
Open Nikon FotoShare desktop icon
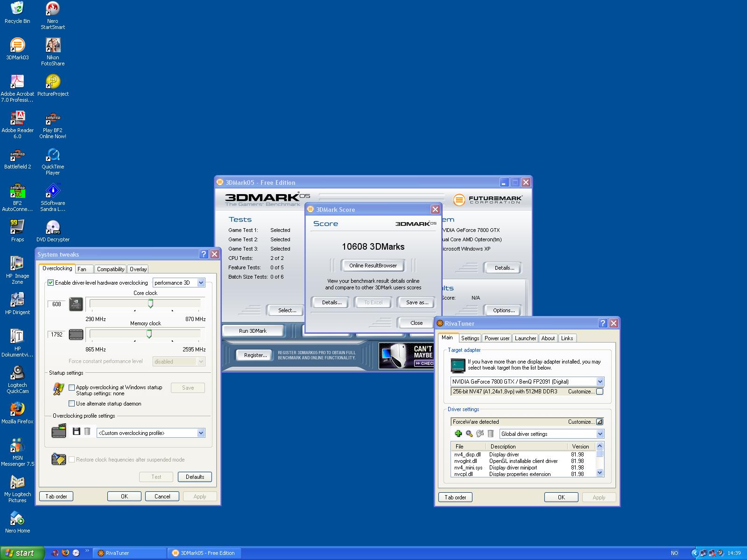pyautogui.click(x=53, y=51)
